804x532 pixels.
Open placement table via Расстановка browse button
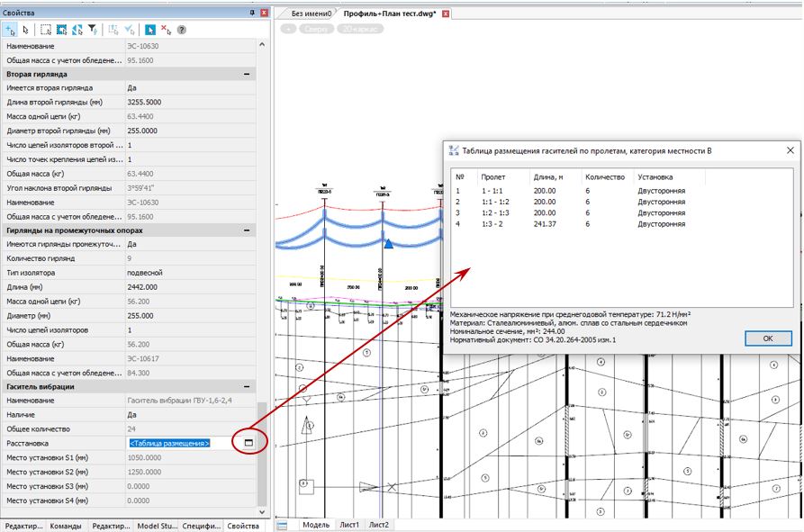coord(248,443)
